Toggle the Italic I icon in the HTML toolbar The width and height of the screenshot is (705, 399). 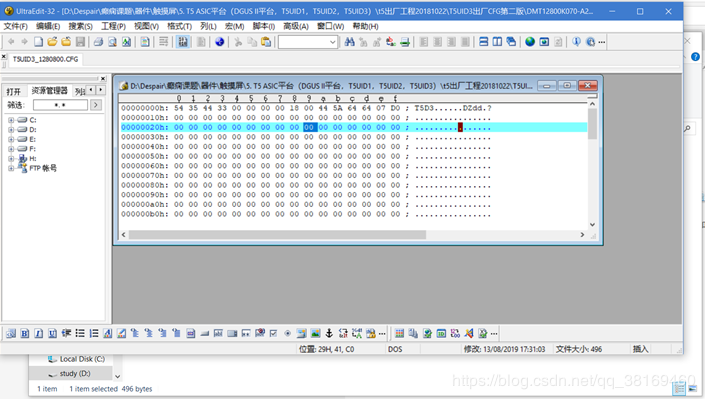coord(39,333)
